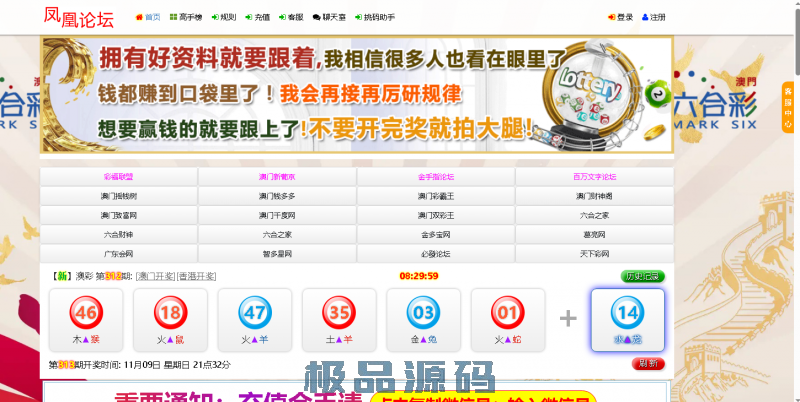Image resolution: width=800 pixels, height=402 pixels.
Task: Click the red lottery ball 46
Action: pyautogui.click(x=86, y=313)
